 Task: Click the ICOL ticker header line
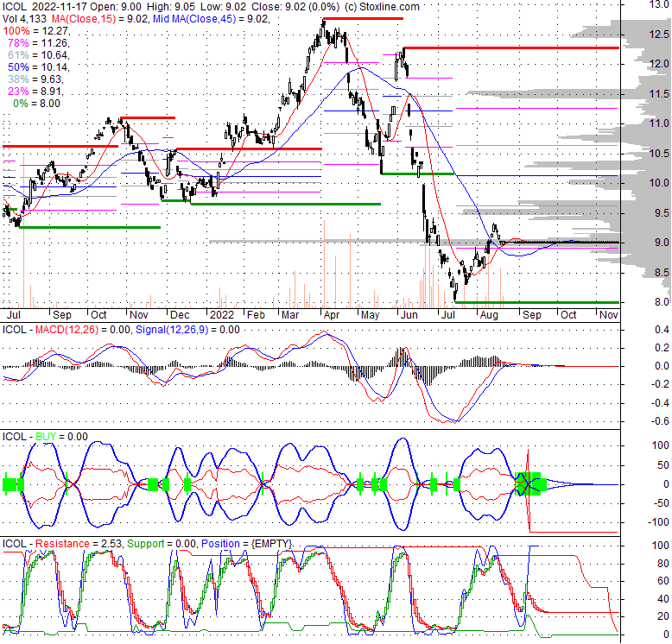click(x=211, y=7)
